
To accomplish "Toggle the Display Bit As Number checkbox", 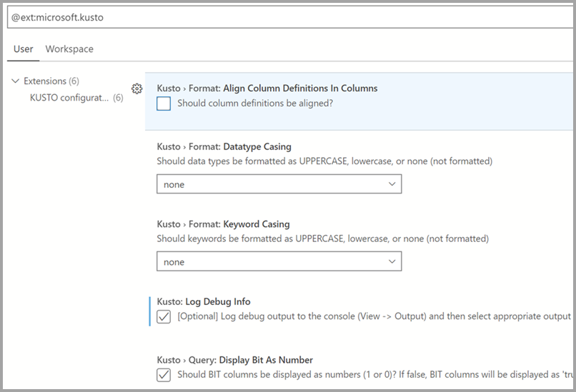I will (x=164, y=375).
